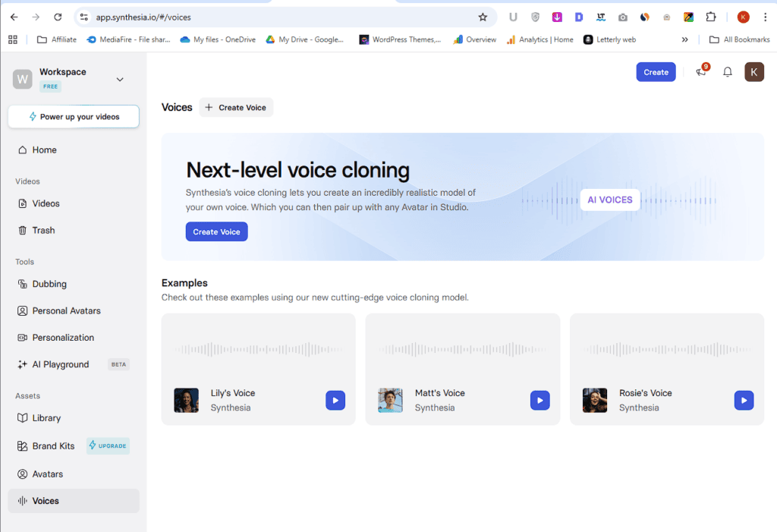Click the AI VOICES badge in banner
Viewport: 777px width, 532px height.
pos(610,200)
